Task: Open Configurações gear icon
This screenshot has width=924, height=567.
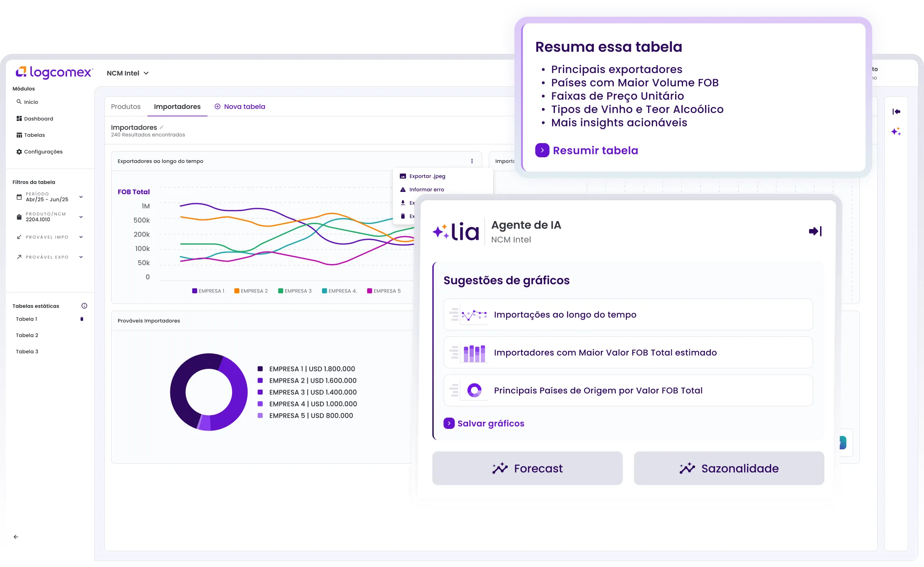Action: pyautogui.click(x=19, y=152)
